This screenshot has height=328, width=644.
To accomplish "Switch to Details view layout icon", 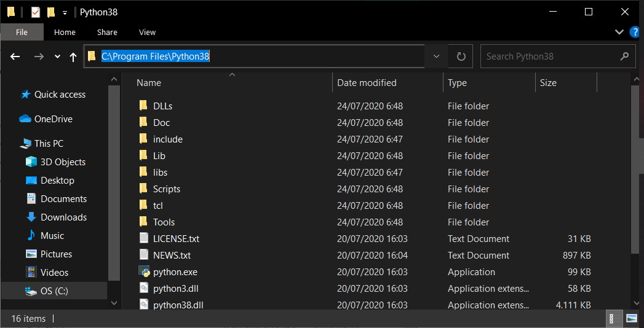I will pyautogui.click(x=614, y=319).
